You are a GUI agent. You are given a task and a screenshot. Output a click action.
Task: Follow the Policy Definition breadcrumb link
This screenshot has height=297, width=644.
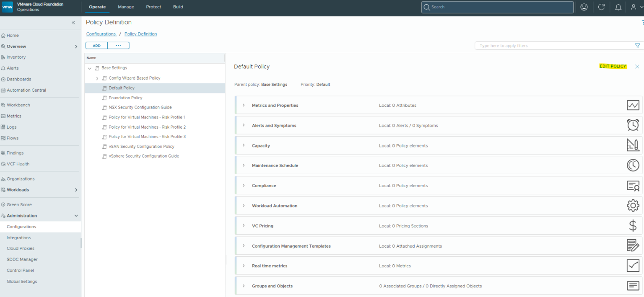tap(141, 34)
